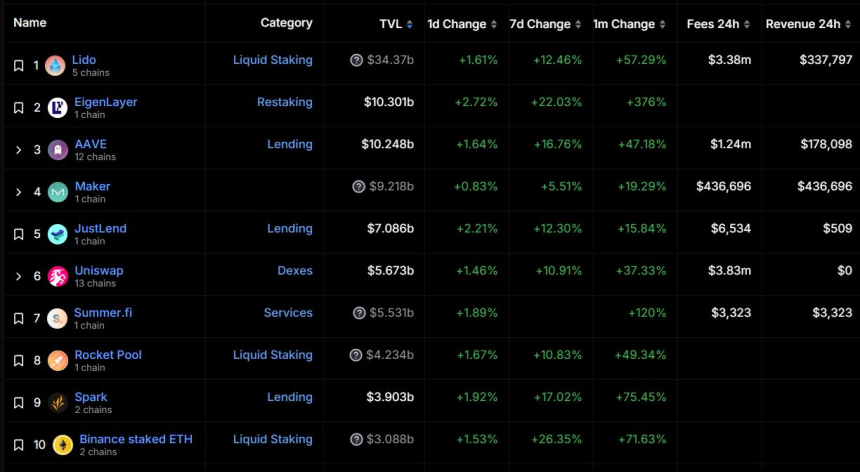Click the AAVE ghost logo icon

coord(58,150)
